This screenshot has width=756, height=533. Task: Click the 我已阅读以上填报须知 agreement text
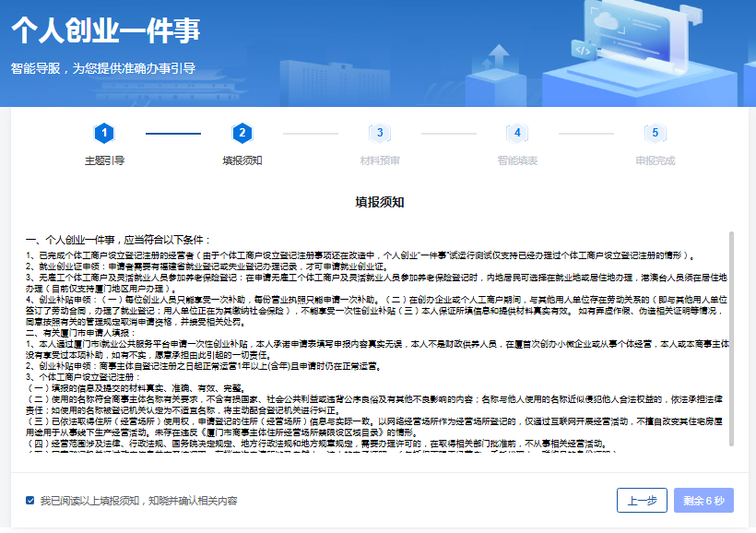[138, 501]
